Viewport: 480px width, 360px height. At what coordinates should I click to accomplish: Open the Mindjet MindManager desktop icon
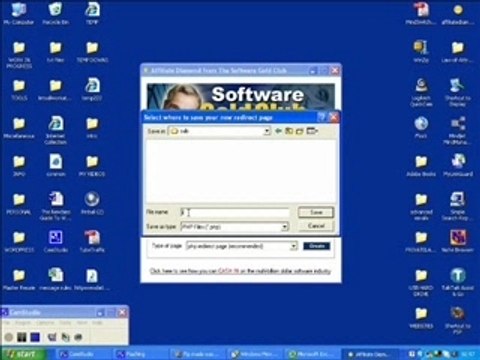click(457, 130)
